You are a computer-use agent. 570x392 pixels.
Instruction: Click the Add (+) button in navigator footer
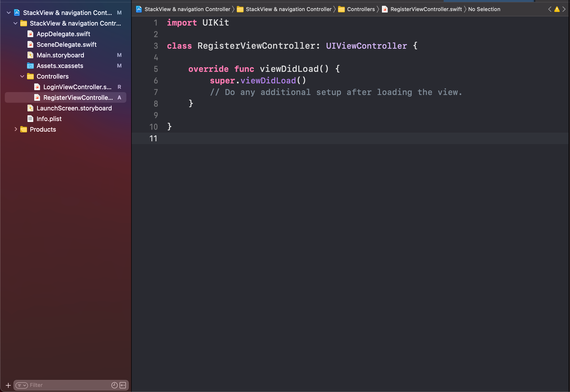(8, 385)
